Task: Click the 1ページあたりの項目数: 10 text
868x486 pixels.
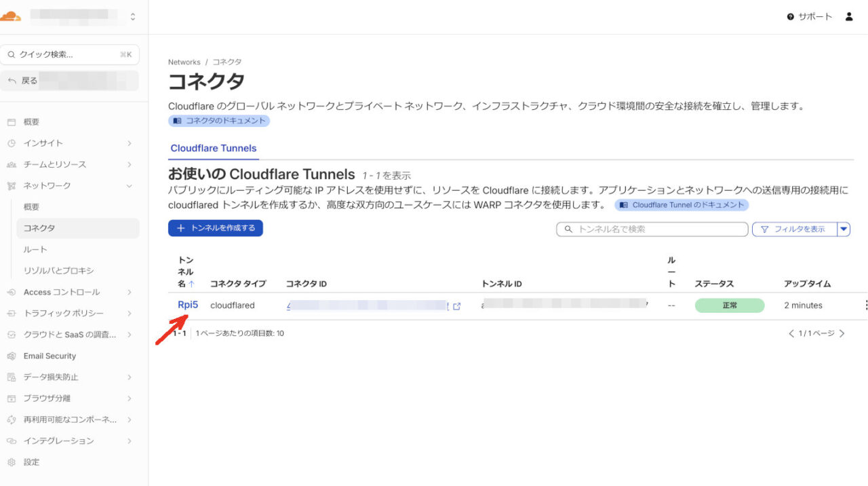Action: (240, 333)
